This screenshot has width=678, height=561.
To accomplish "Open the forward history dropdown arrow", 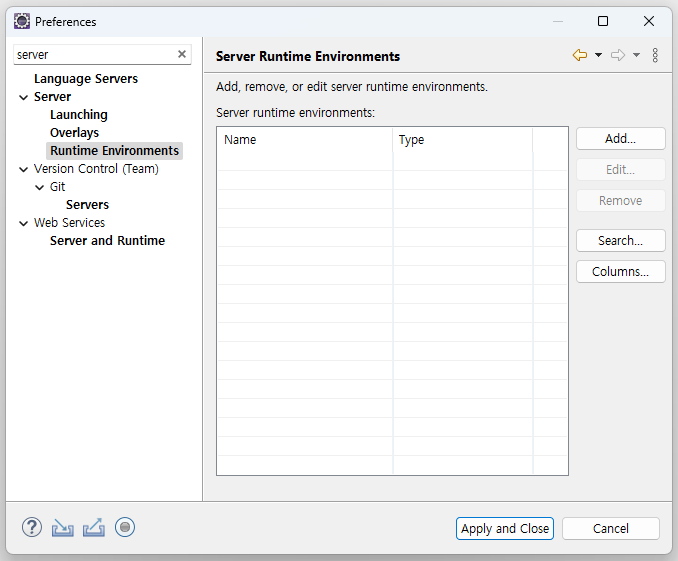I will click(x=636, y=56).
